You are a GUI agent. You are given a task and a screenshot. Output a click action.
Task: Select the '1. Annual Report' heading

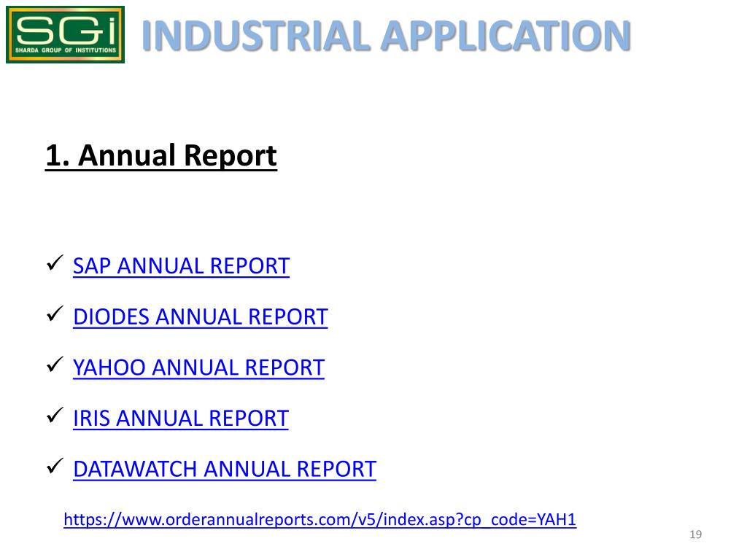coord(161,156)
